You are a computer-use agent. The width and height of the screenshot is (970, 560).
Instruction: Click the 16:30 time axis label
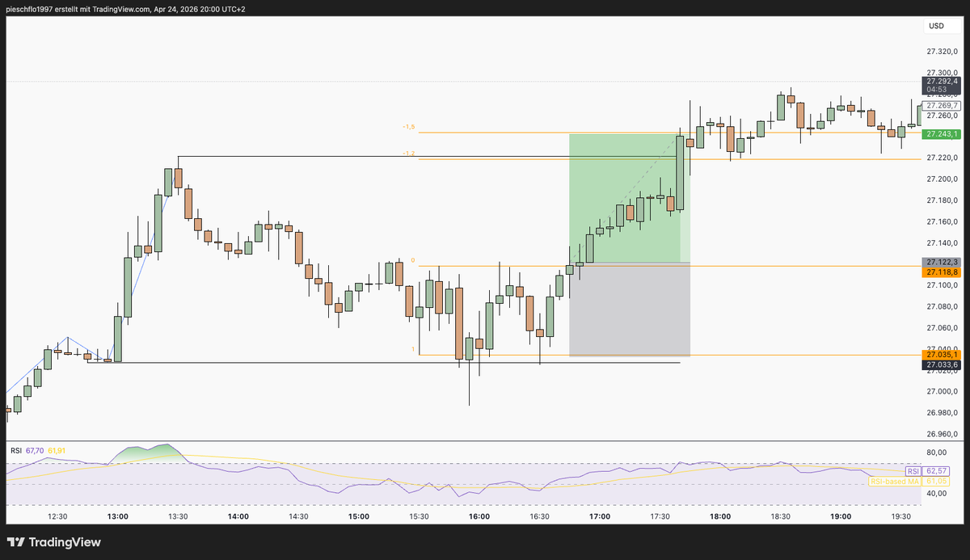(x=540, y=516)
